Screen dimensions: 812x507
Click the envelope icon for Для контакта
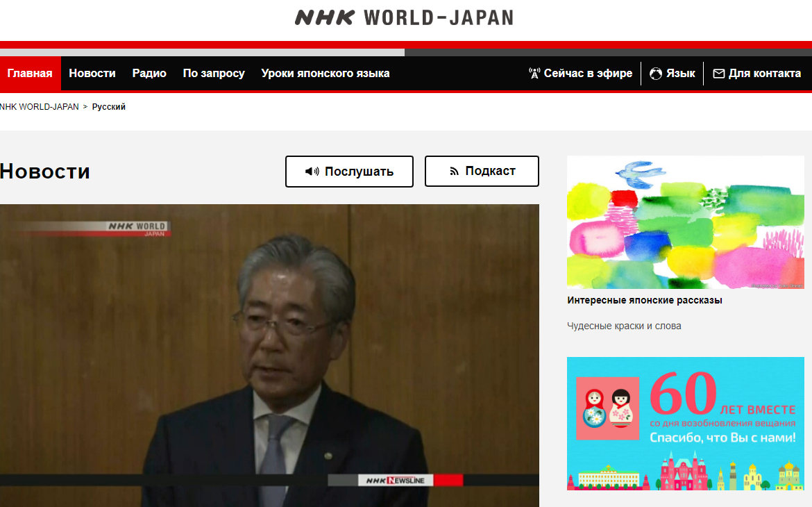[x=718, y=74]
